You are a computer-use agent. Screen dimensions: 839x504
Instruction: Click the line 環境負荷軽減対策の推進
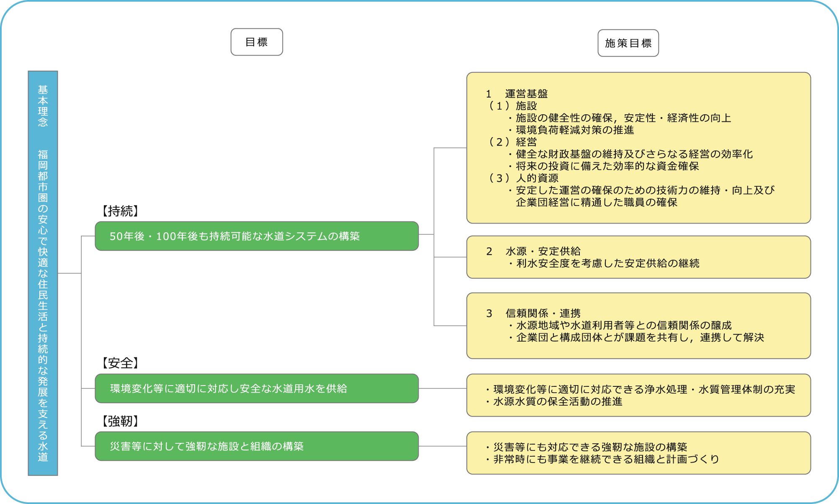pyautogui.click(x=571, y=130)
